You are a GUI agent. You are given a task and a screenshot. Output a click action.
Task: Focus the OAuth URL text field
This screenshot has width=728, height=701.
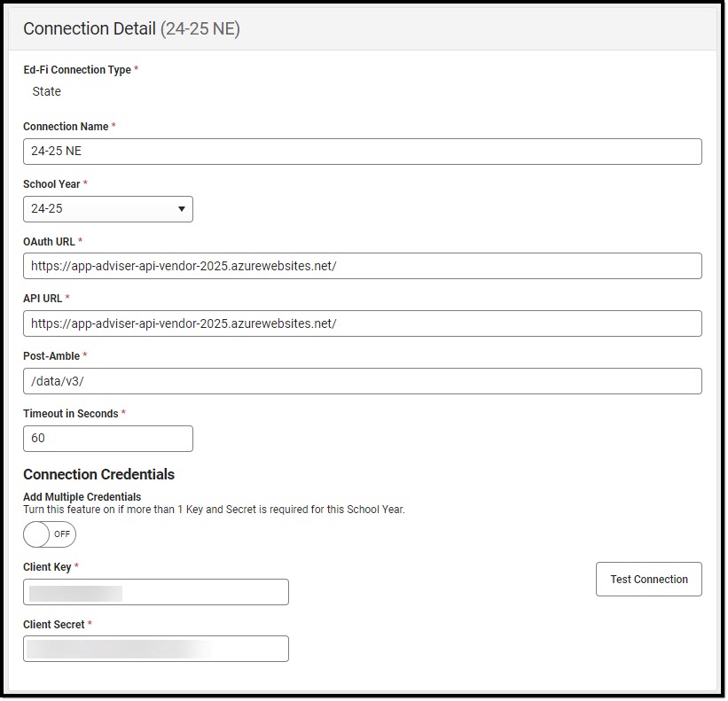[x=362, y=266]
